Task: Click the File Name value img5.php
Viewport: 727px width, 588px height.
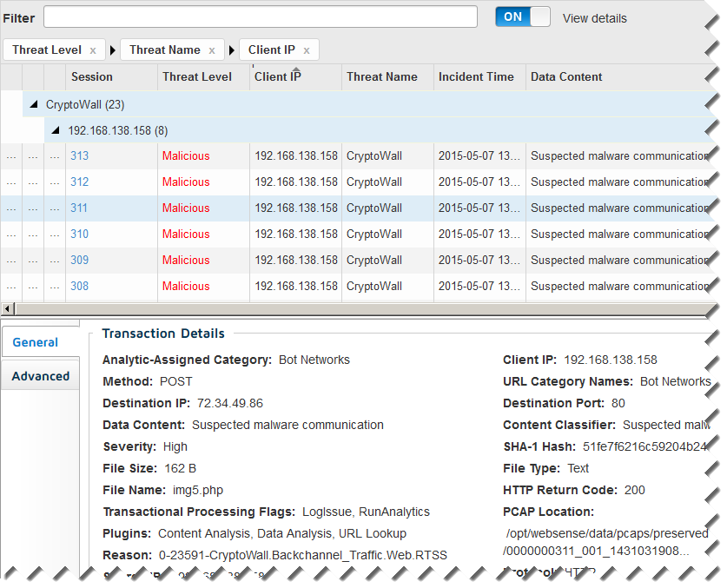Action: pos(198,490)
